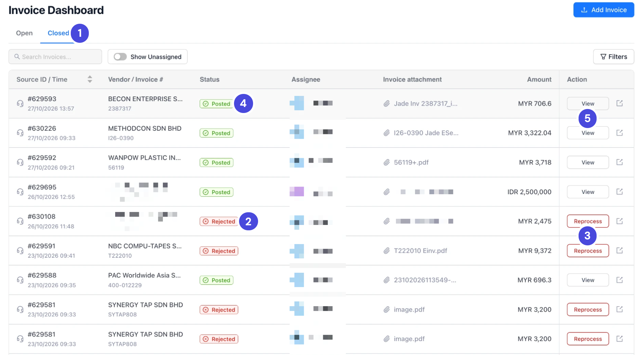The image size is (644, 355).
Task: Click the IDR 2,500,000 amount cell
Action: 529,192
